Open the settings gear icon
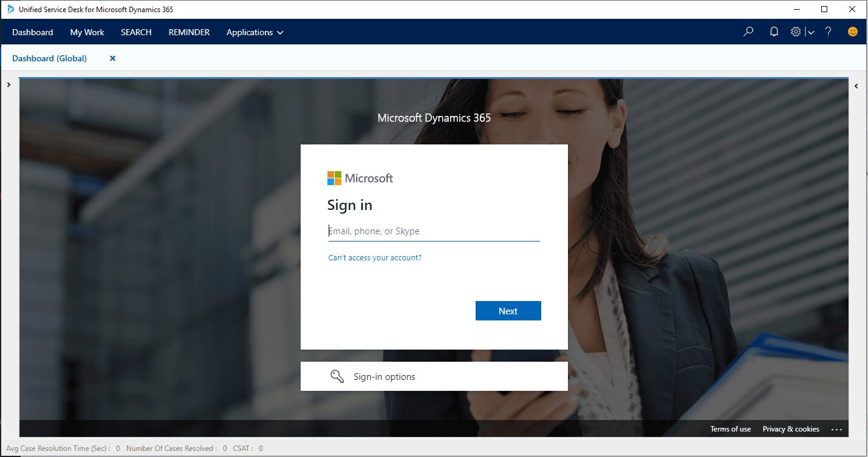Viewport: 868px width, 457px height. point(796,32)
